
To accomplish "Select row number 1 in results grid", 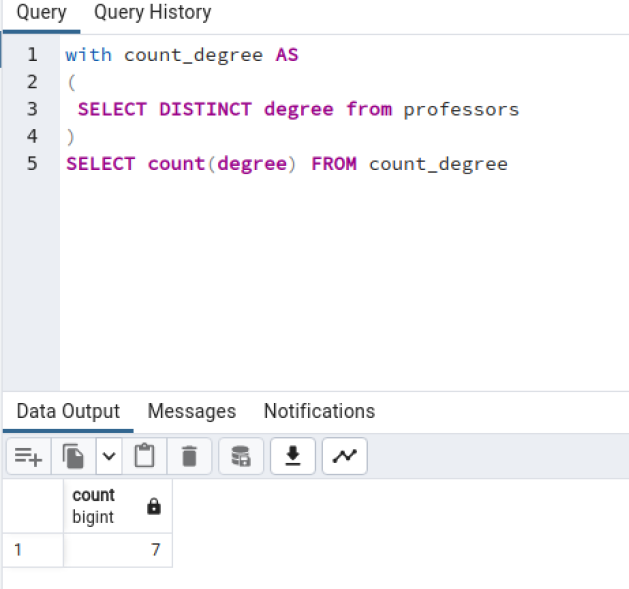I will click(x=33, y=550).
